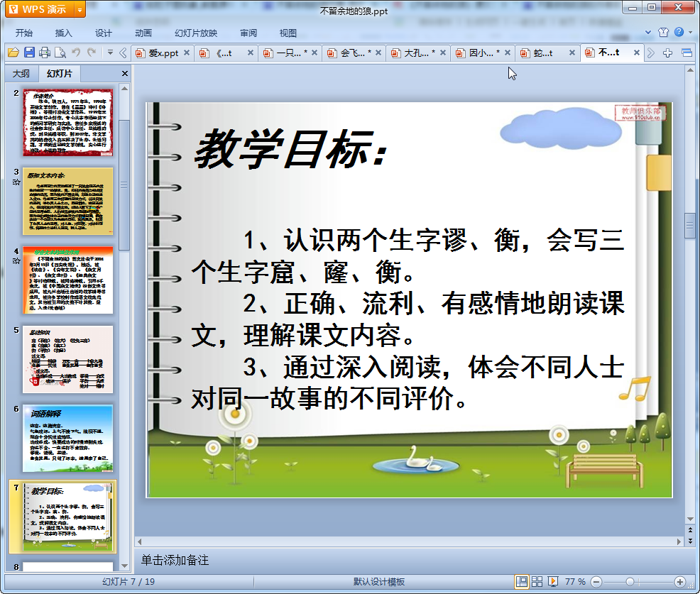Viewport: 700px width, 594px height.
Task: Switch to the 大纲 outline pane tab
Action: pos(21,74)
